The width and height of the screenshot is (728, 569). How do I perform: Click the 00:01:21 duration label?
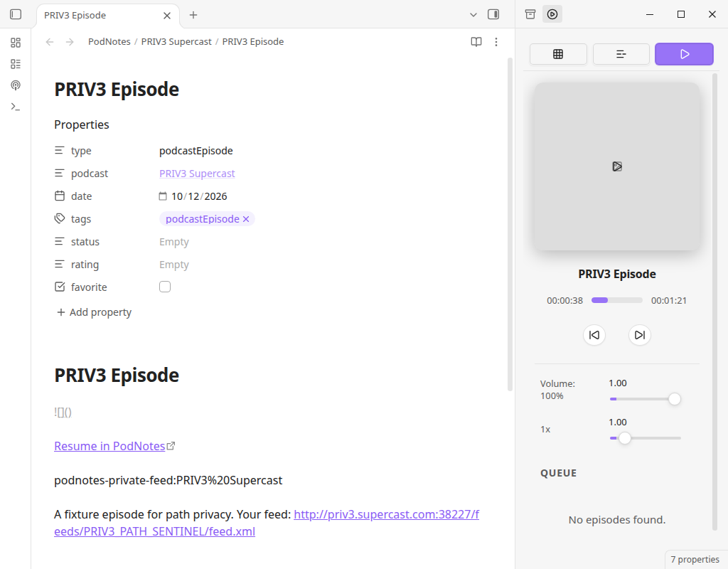pos(668,301)
